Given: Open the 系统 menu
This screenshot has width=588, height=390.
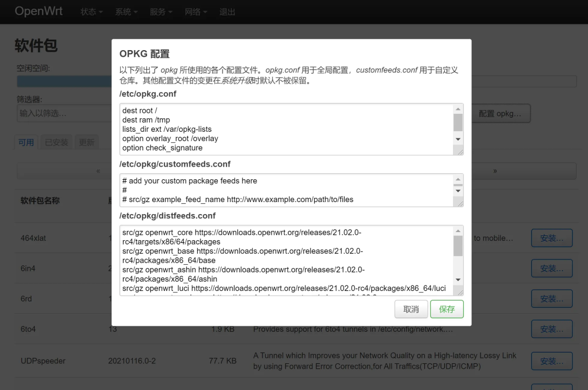Looking at the screenshot, I should pos(126,12).
